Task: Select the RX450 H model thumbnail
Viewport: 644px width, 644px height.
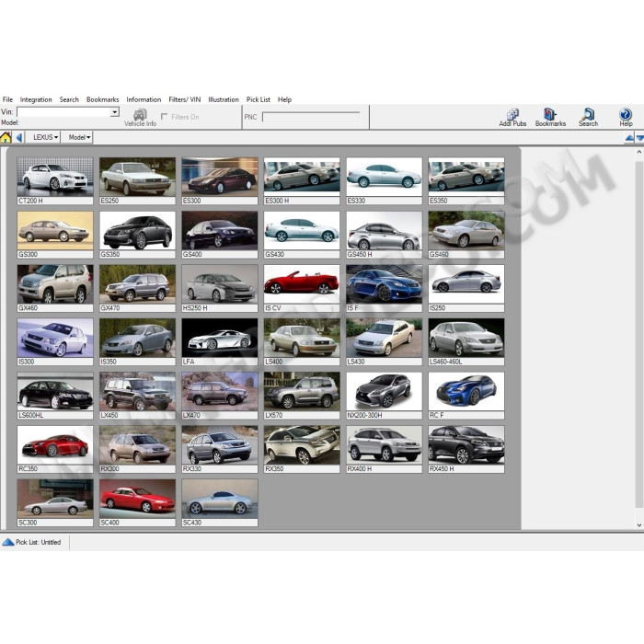Action: [x=466, y=449]
